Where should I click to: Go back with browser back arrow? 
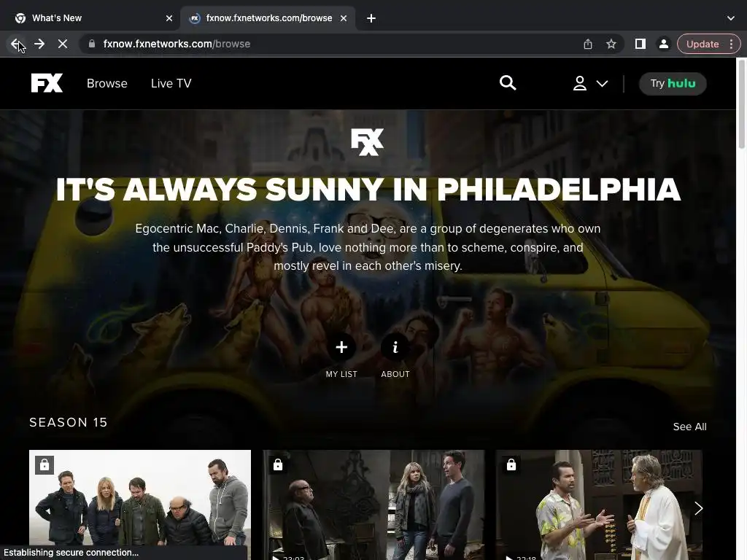coord(16,44)
